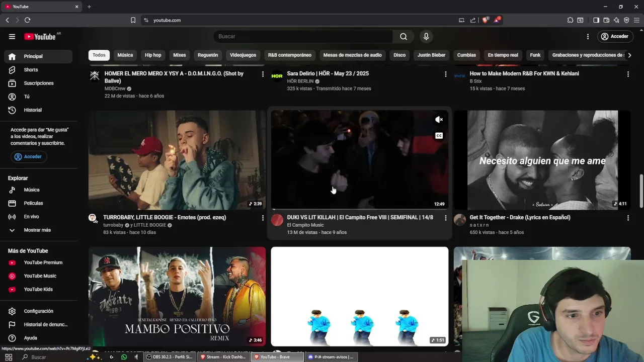Screen dimensions: 644x362
Task: Open options for DUKI VS LIT KILLAH video
Action: click(445, 218)
